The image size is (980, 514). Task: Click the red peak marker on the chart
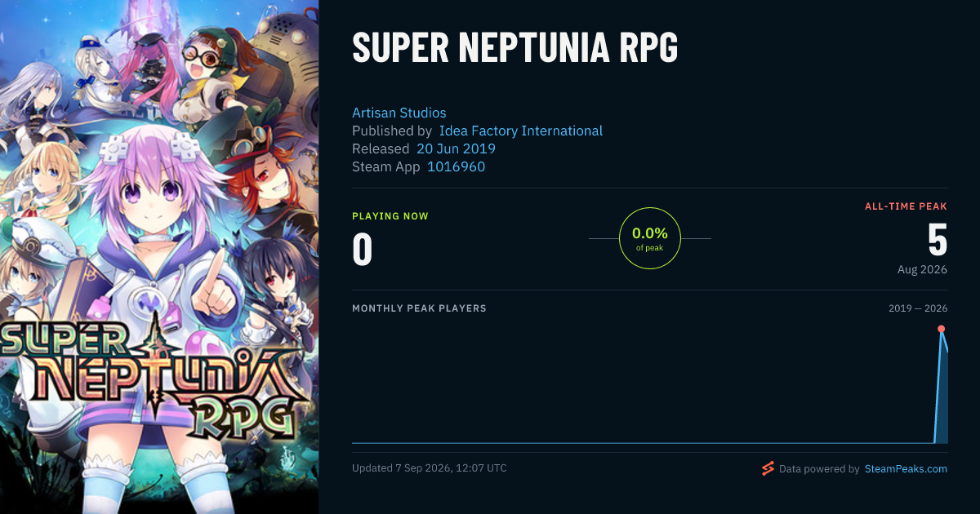941,329
